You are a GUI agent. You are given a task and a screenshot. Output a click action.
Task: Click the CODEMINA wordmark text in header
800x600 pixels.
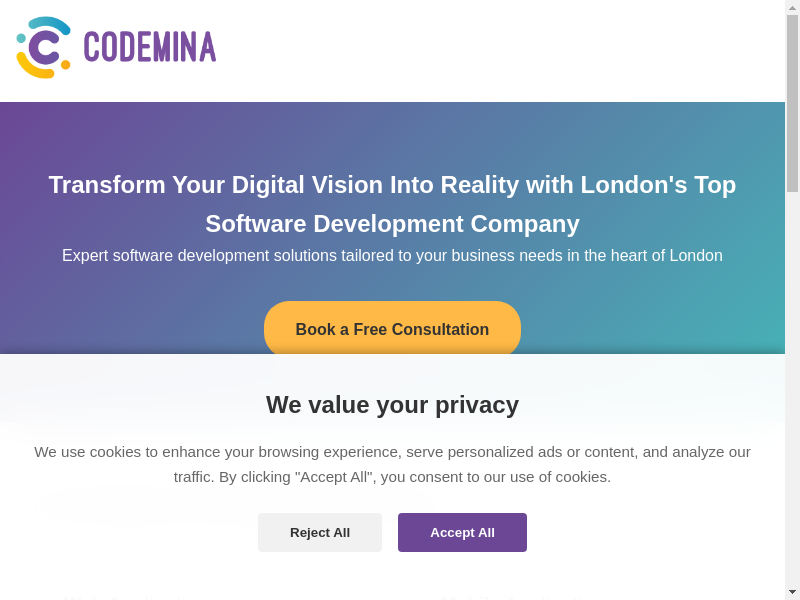pyautogui.click(x=149, y=47)
